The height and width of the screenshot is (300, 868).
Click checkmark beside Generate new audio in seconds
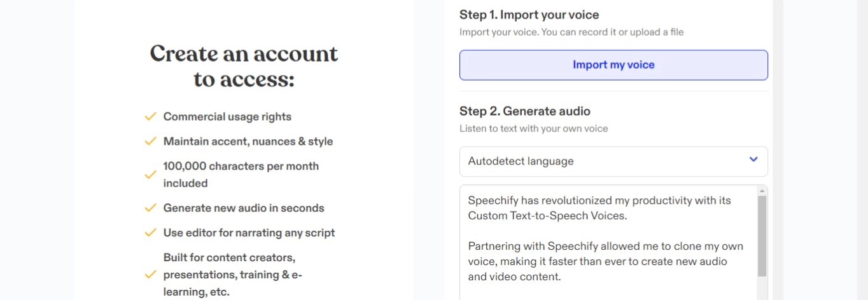[150, 208]
